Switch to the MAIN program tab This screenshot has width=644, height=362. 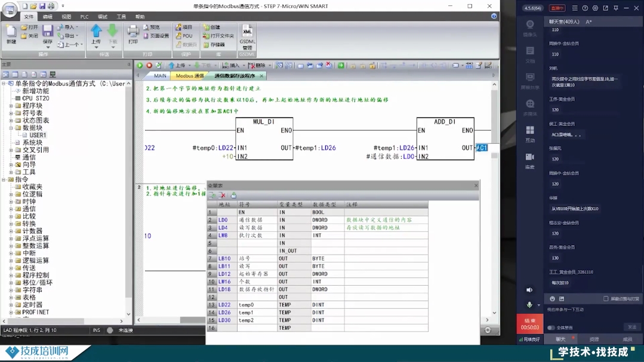[160, 76]
